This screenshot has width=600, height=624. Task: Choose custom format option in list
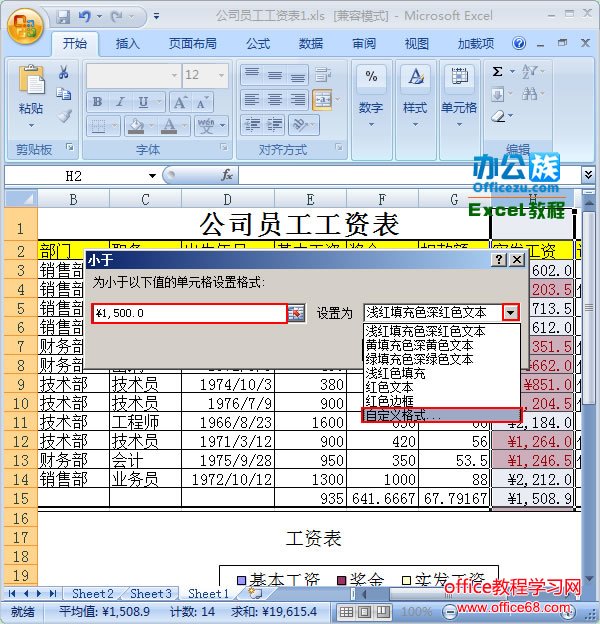[x=441, y=415]
